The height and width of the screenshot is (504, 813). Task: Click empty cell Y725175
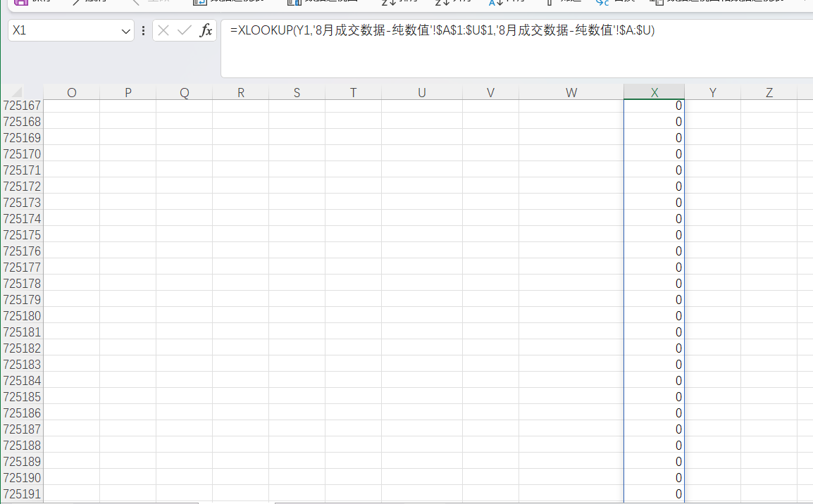[x=712, y=235]
